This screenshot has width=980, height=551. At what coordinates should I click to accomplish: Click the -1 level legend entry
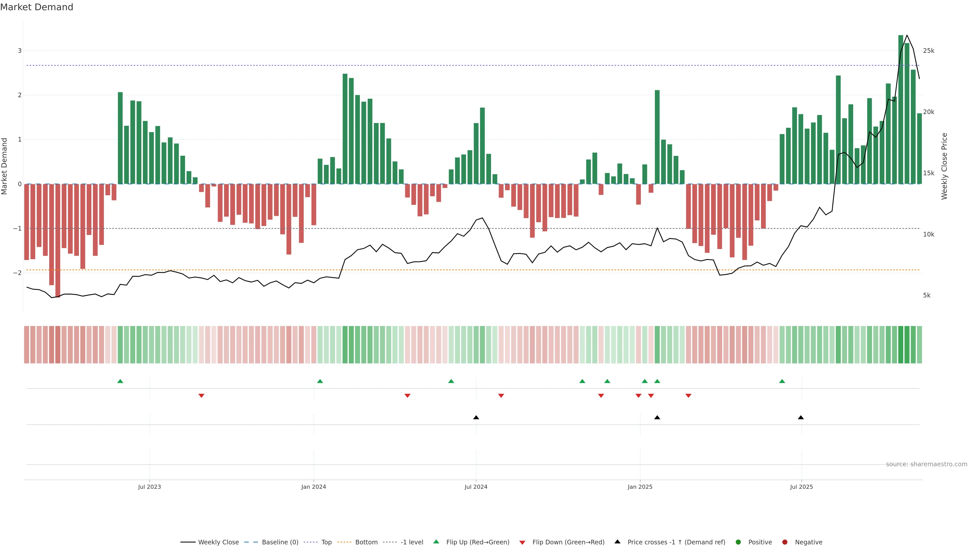click(412, 542)
